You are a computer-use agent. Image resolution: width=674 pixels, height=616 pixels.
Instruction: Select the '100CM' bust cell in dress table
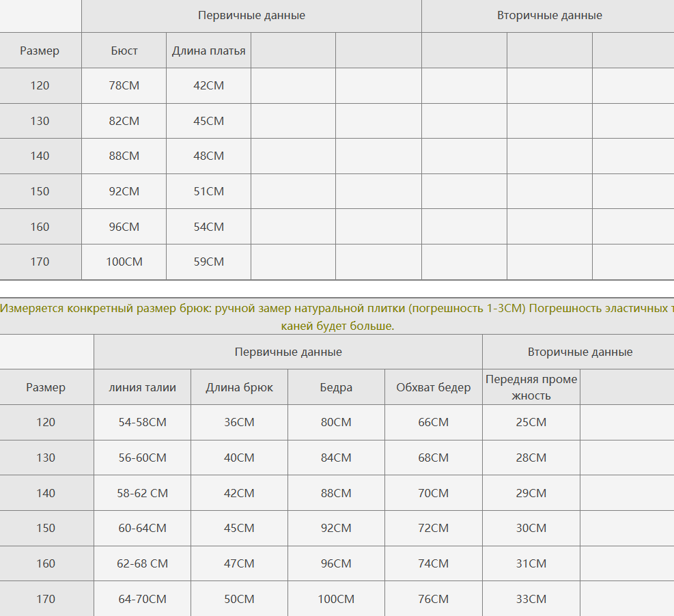[124, 262]
